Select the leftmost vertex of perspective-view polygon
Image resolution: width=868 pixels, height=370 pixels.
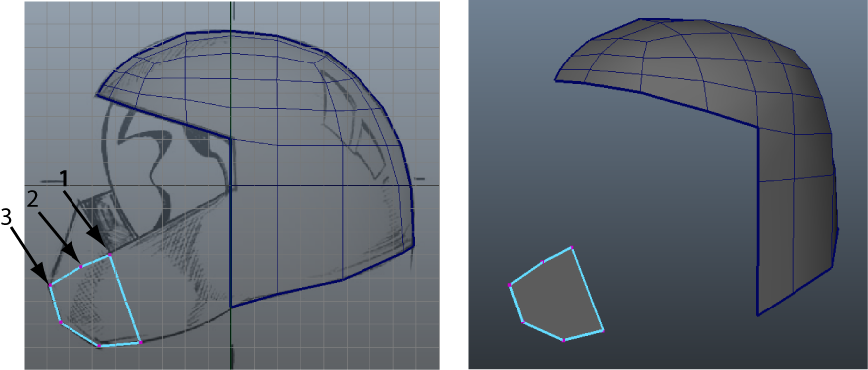point(509,285)
